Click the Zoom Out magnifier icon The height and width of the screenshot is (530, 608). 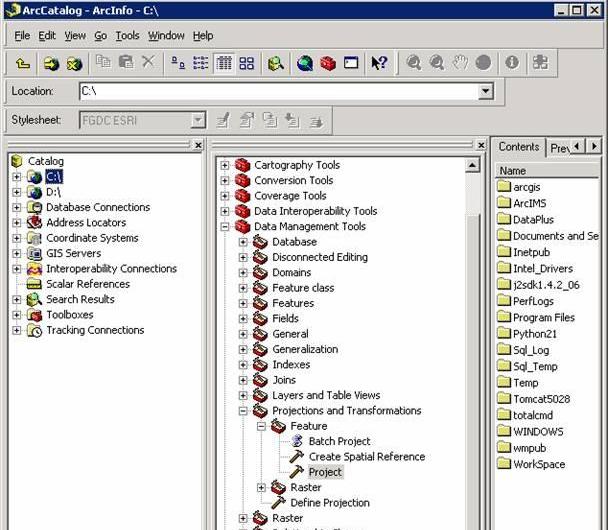(x=437, y=63)
